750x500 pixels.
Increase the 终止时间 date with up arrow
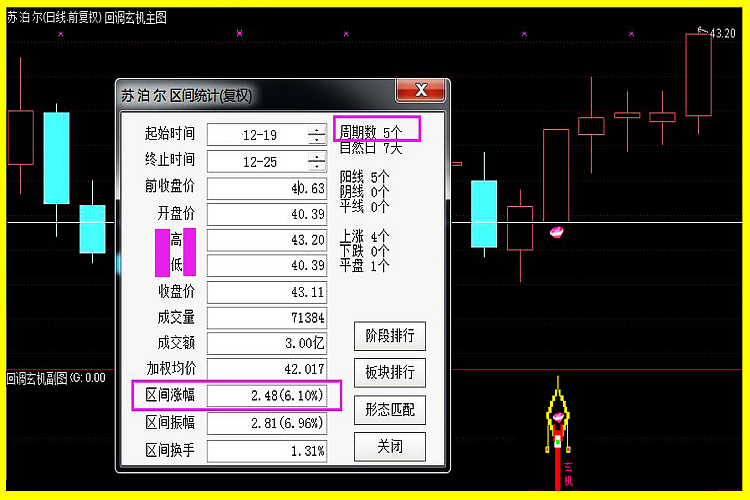(x=317, y=156)
